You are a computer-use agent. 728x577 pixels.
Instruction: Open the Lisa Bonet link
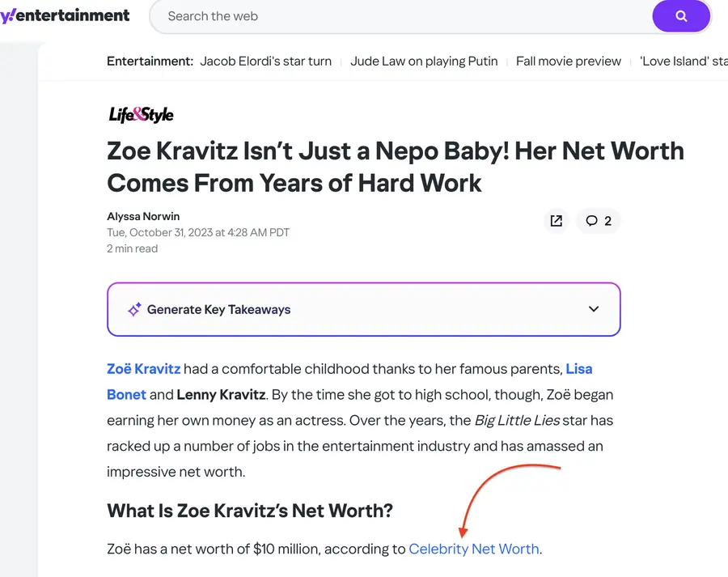(x=578, y=369)
